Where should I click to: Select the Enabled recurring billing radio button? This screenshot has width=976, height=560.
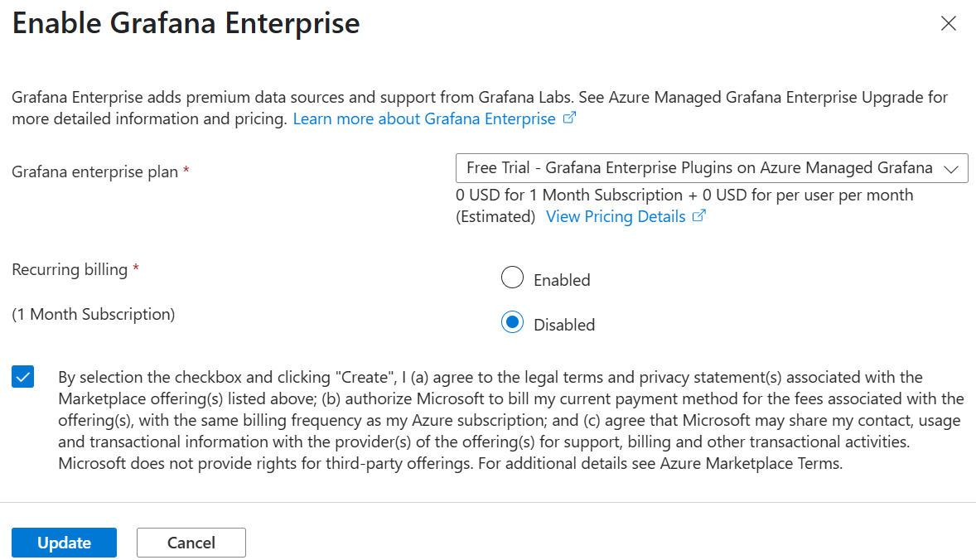[x=513, y=278]
